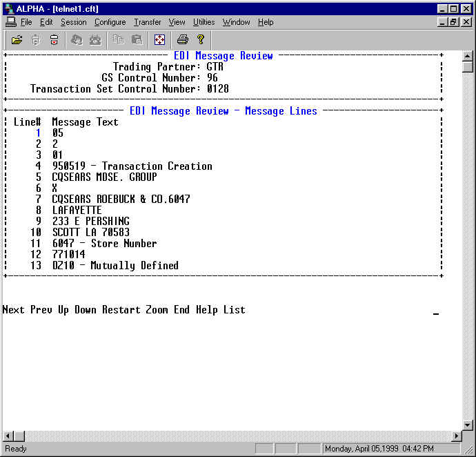Open the Session menu
The height and width of the screenshot is (457, 476).
click(x=73, y=22)
